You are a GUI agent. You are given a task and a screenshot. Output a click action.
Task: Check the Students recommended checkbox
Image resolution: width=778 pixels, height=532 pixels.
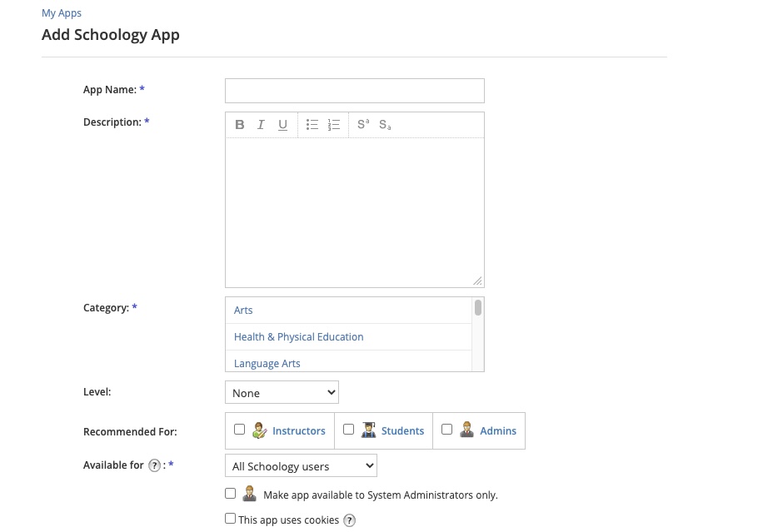coord(349,430)
